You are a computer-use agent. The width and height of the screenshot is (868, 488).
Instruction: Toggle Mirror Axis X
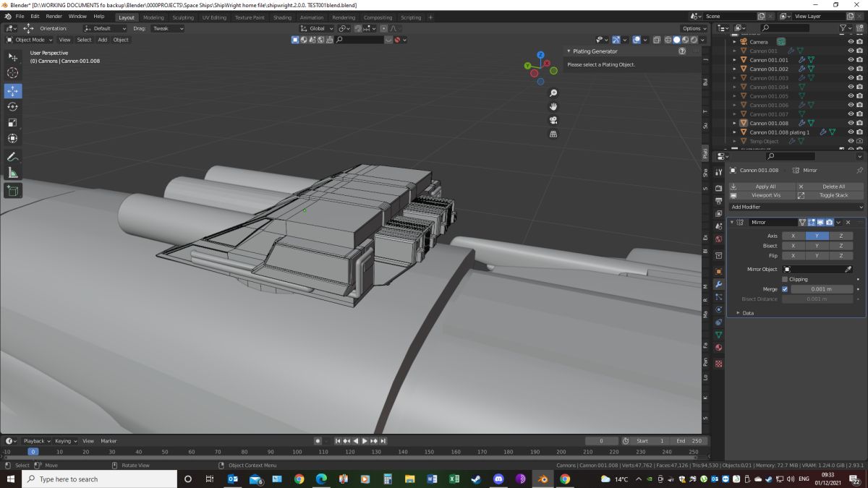793,236
